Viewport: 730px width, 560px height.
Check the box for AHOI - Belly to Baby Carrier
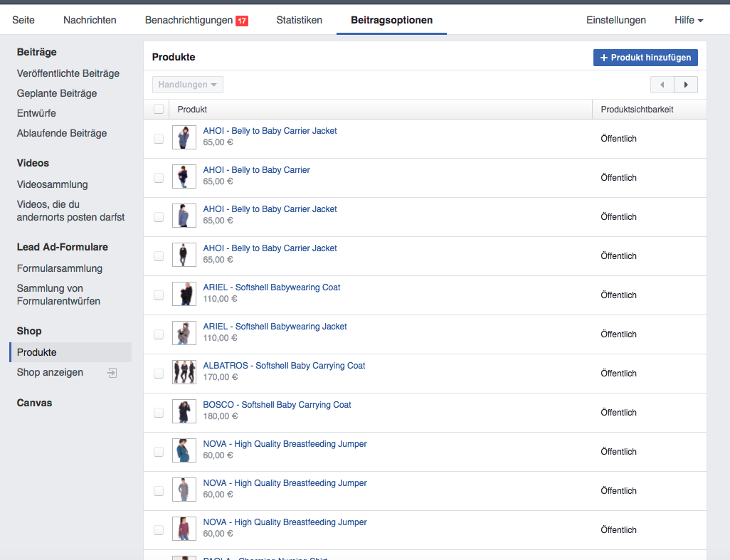(x=159, y=178)
